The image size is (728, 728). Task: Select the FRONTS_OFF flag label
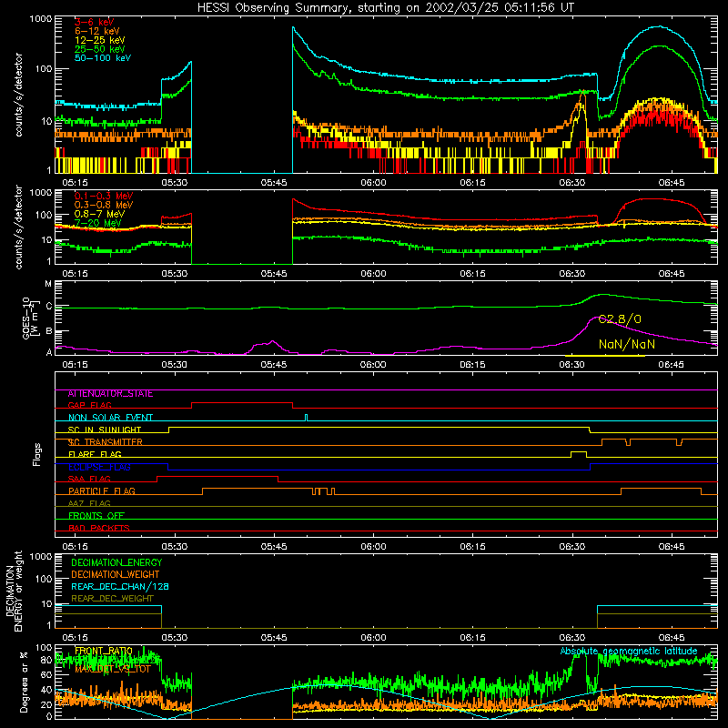96,516
